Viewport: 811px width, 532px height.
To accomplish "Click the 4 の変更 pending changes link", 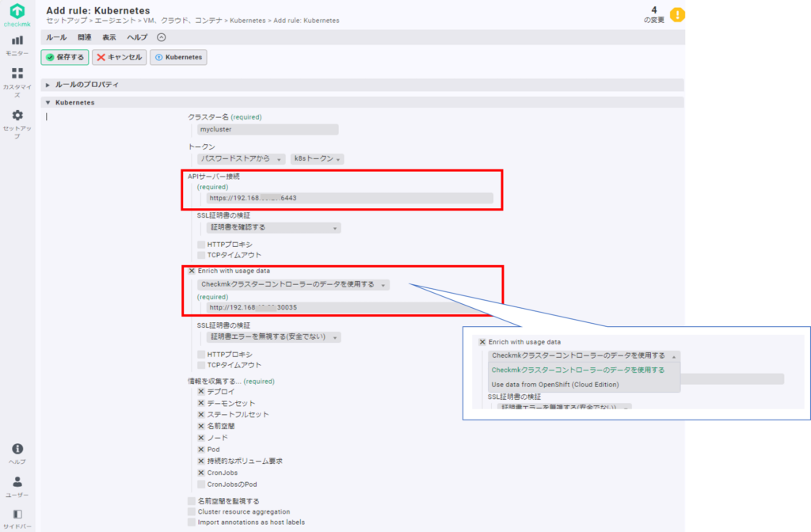I will [x=653, y=14].
